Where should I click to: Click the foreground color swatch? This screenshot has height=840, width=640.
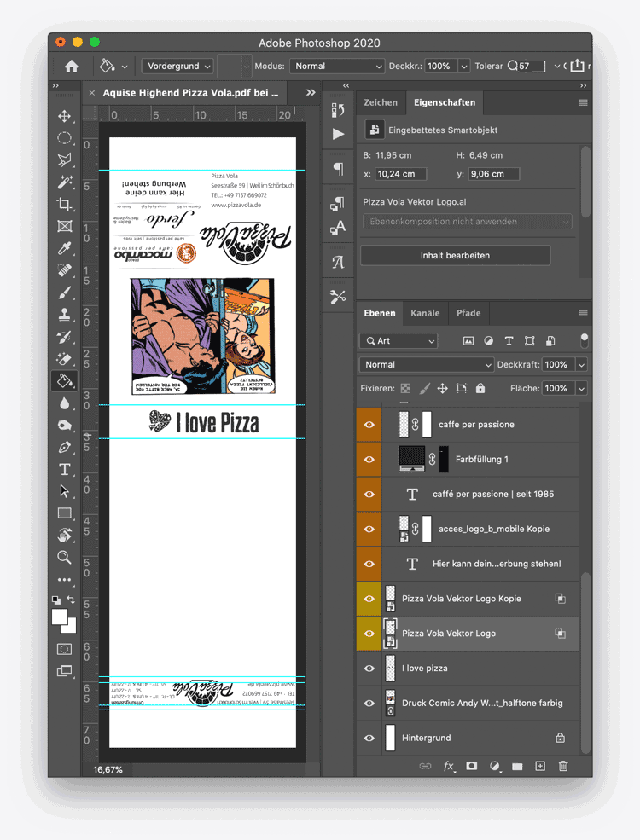(x=60, y=617)
